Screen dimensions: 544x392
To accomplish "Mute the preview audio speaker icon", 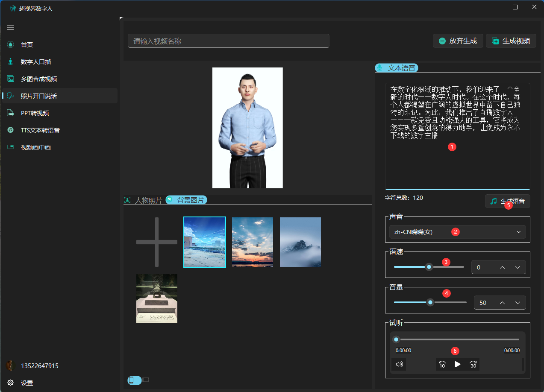I will [399, 364].
